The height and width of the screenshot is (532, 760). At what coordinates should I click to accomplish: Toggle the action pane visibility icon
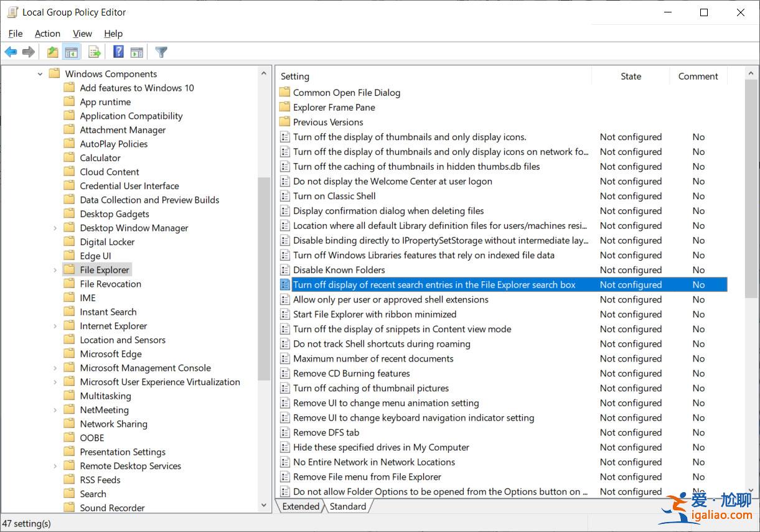point(137,52)
